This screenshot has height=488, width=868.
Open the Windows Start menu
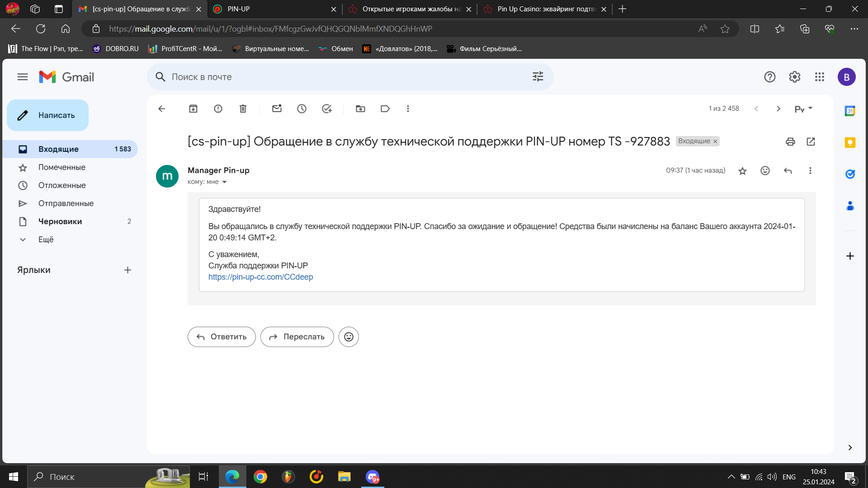(x=14, y=477)
